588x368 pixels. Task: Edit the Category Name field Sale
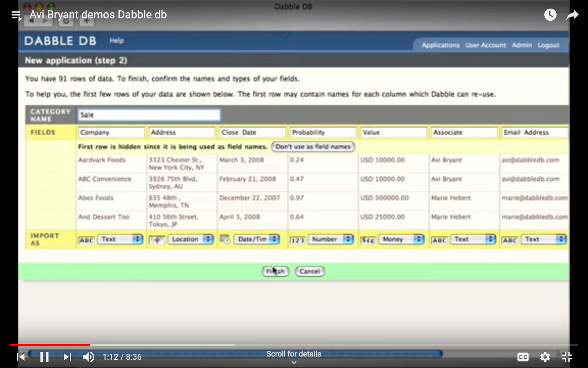[149, 115]
